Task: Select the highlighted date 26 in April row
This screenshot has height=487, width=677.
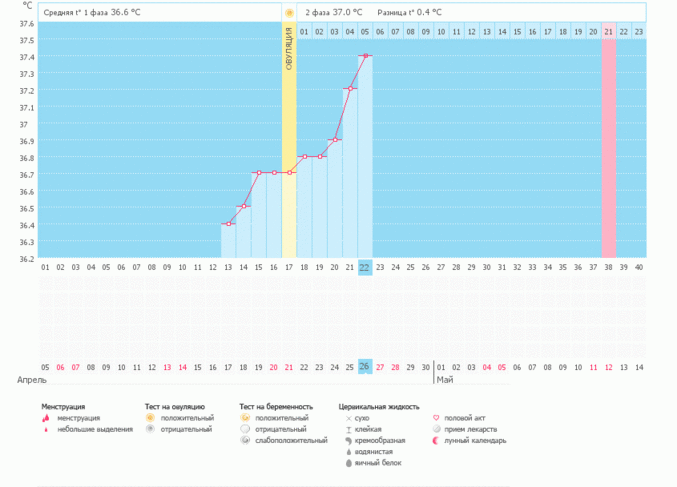Action: 365,367
